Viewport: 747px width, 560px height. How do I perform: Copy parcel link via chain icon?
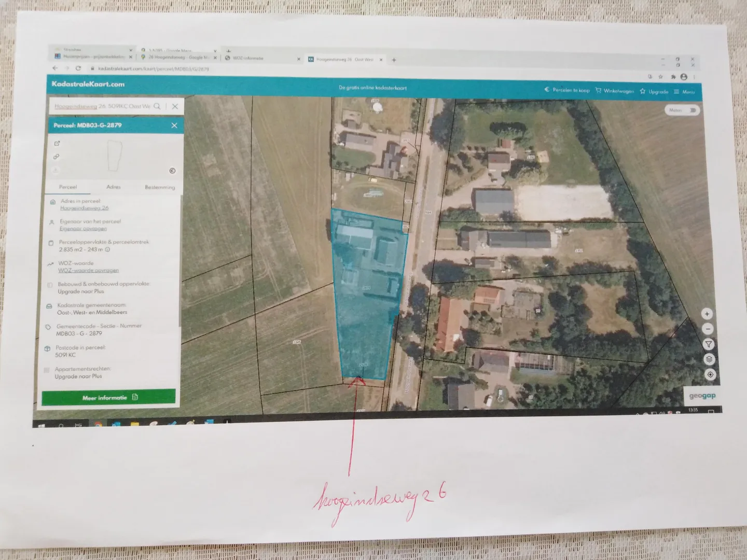tap(57, 157)
